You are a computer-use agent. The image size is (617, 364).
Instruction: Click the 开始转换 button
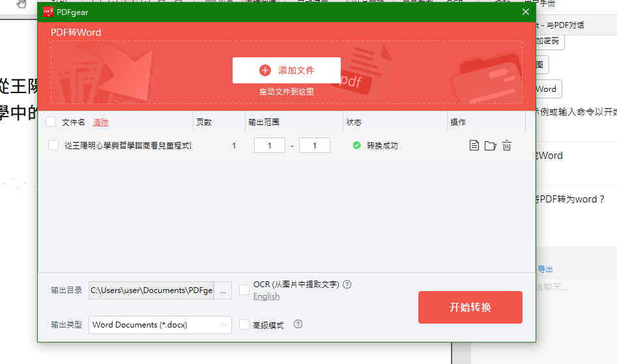pyautogui.click(x=470, y=307)
